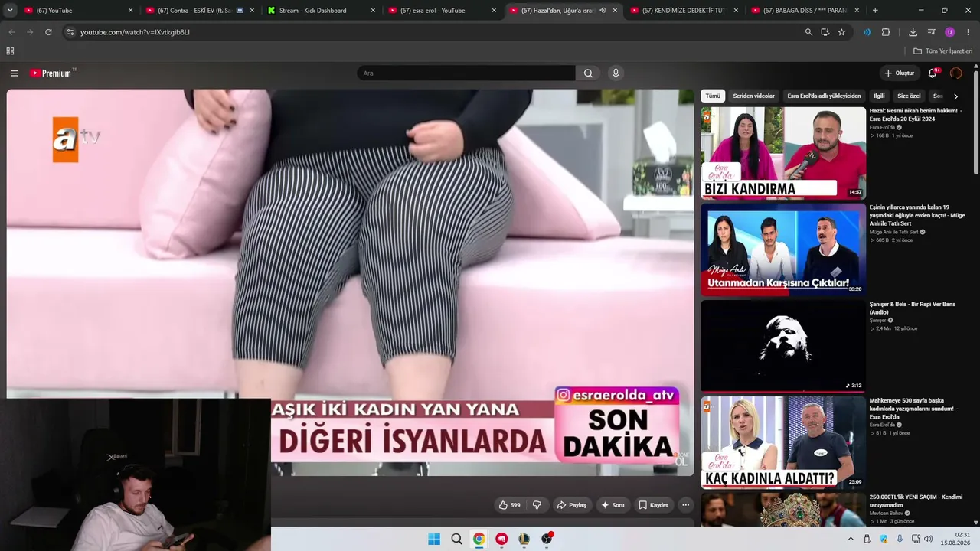Open video titled 250.000TL'lik YENİ SAÇIM

pyautogui.click(x=916, y=501)
